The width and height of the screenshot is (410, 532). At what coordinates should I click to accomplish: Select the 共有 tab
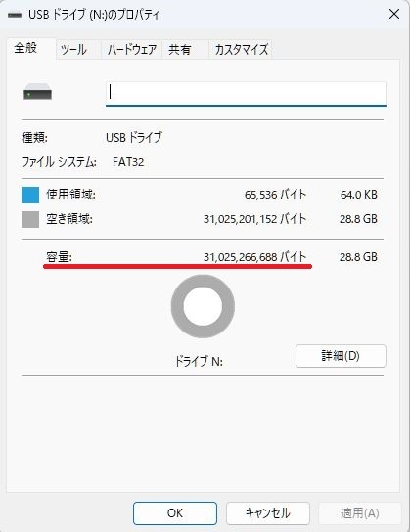pos(179,50)
